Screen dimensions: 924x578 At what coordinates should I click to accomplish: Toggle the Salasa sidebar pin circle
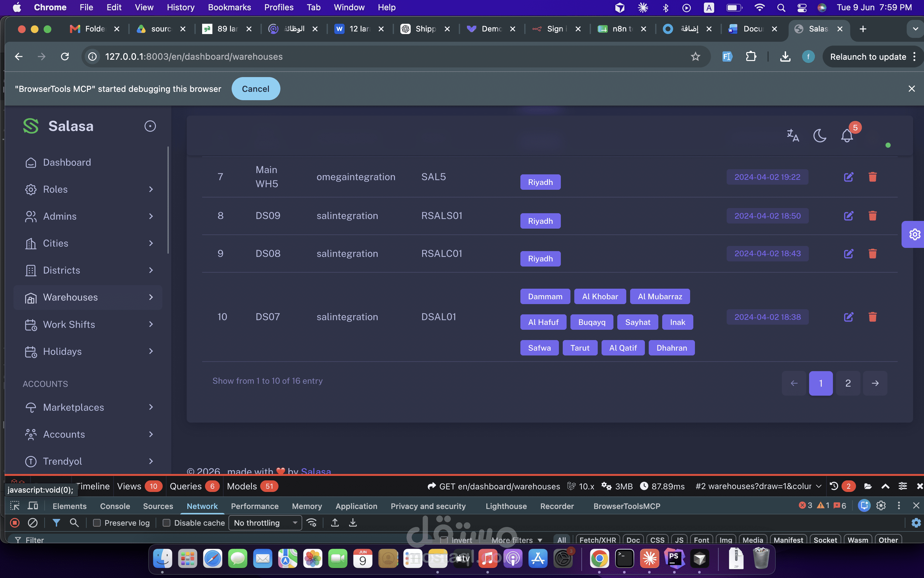coord(150,126)
